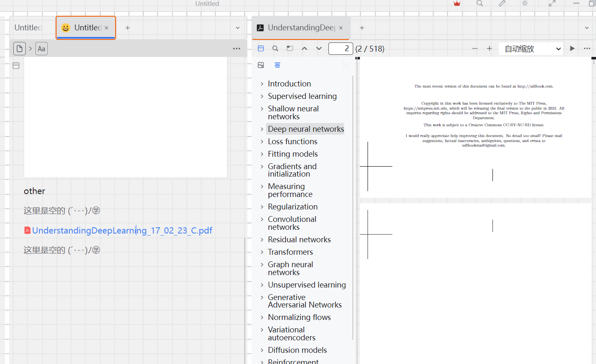The height and width of the screenshot is (364, 596).
Task: Open the zoom level dropdown 自动缩放
Action: [x=531, y=49]
